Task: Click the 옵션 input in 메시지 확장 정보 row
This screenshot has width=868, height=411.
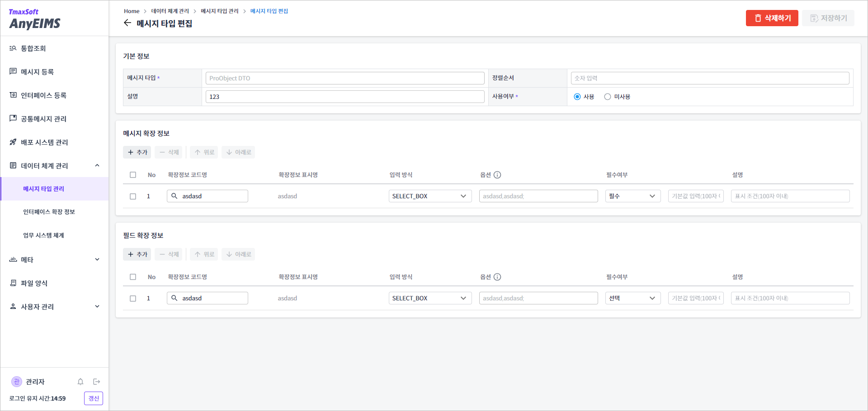Action: coord(538,196)
